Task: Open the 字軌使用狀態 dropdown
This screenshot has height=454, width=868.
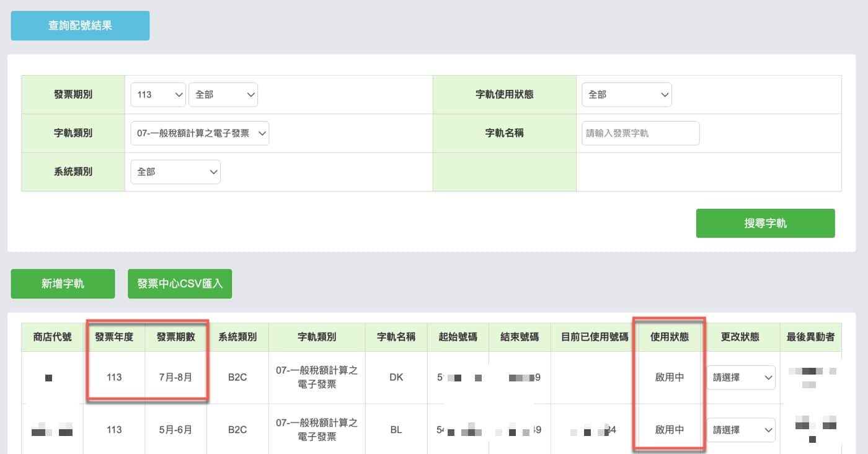Action: [x=627, y=94]
